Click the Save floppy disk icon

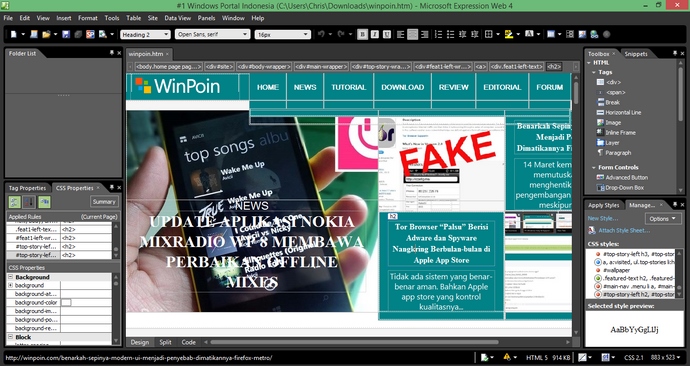point(66,34)
